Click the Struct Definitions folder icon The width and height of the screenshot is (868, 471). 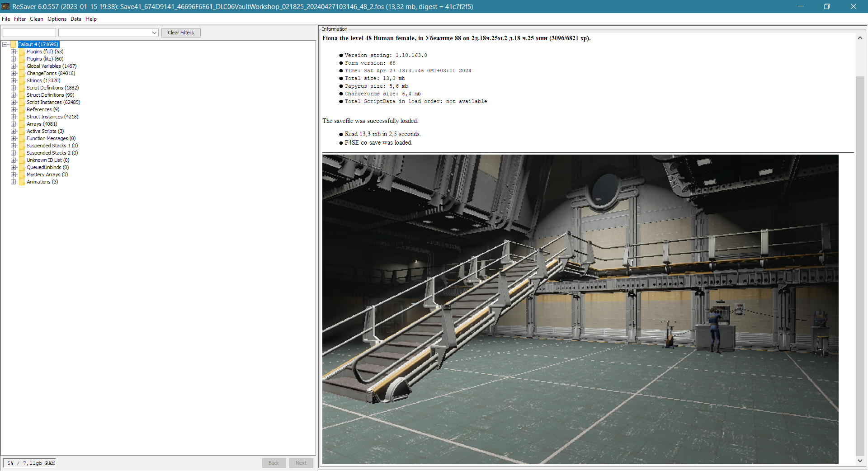point(22,95)
